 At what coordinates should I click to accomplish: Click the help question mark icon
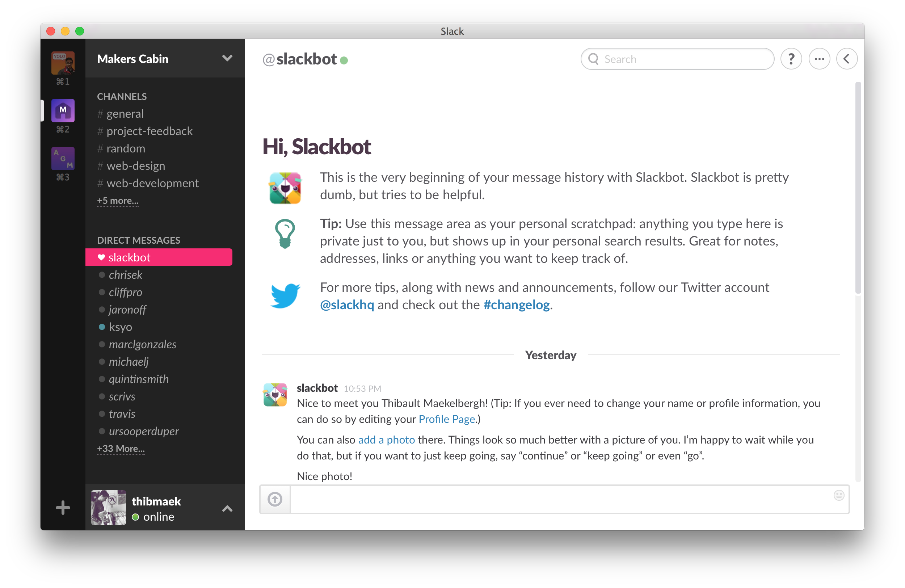tap(791, 59)
